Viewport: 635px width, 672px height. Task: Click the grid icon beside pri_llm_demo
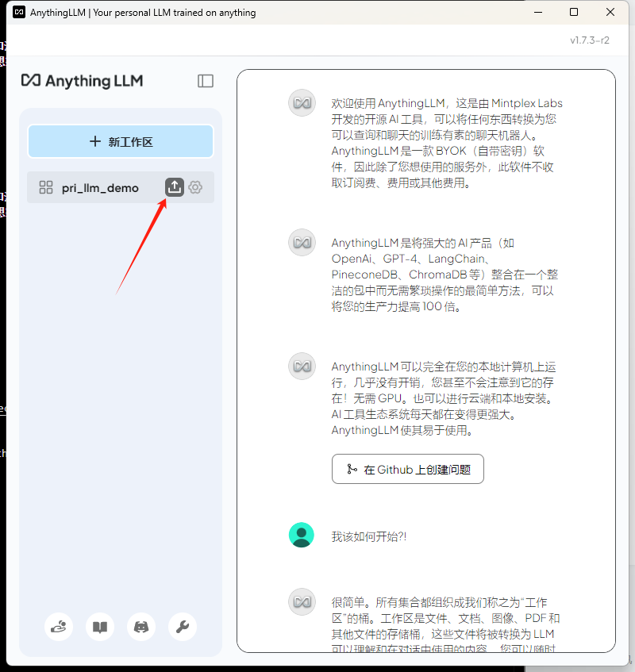[46, 187]
